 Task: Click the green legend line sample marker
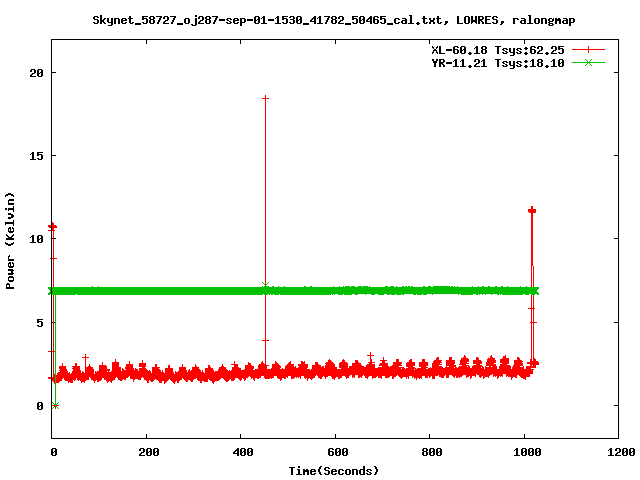588,62
